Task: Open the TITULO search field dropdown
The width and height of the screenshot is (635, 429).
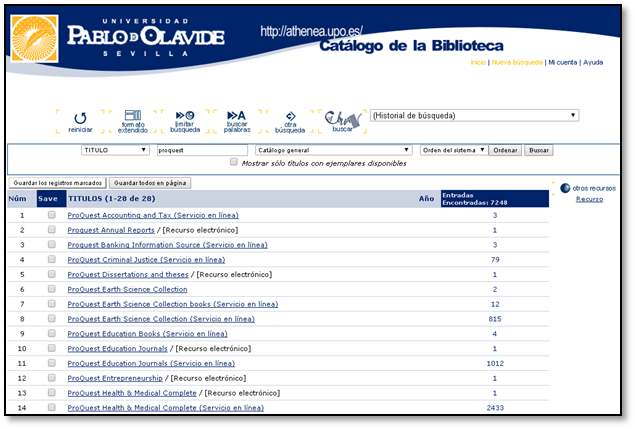Action: [x=114, y=150]
